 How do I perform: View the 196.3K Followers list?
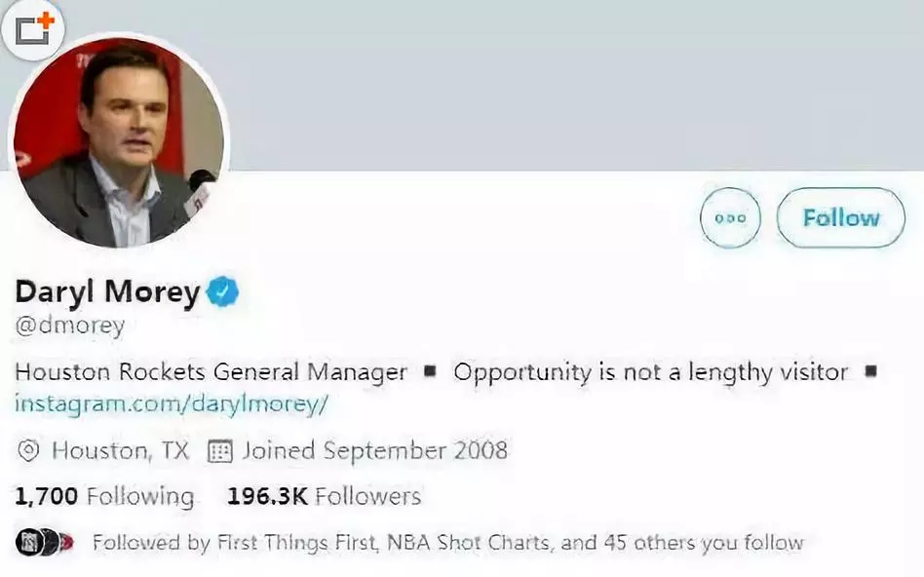point(324,496)
